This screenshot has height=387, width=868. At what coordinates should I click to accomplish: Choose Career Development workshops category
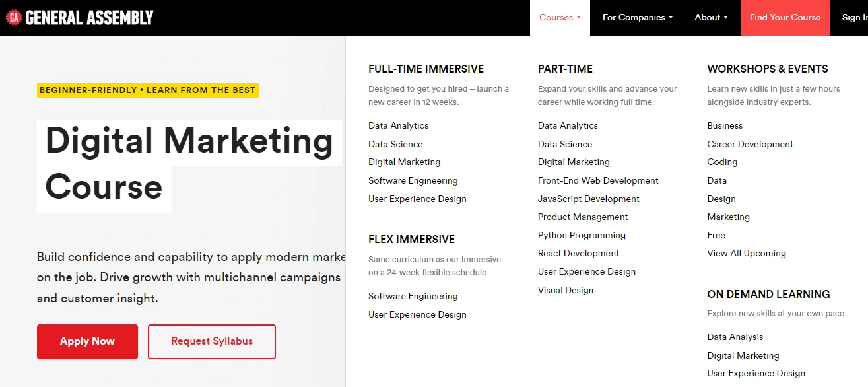(x=751, y=144)
